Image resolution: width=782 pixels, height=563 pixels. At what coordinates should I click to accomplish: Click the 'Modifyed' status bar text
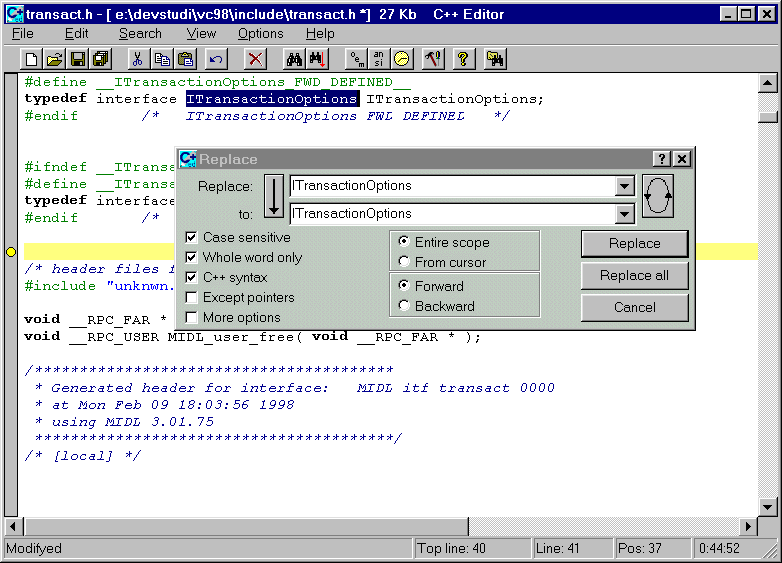(34, 549)
